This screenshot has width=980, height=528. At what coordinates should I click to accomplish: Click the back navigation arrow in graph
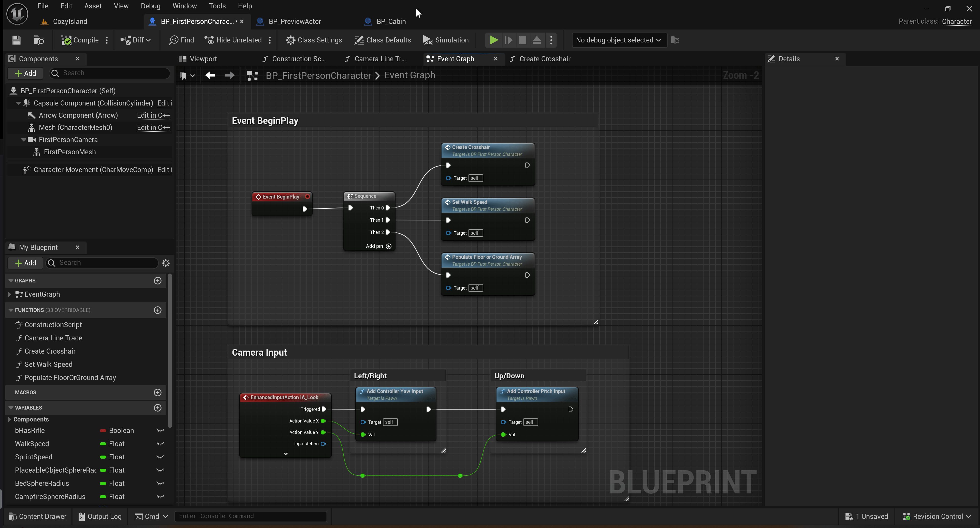coord(210,75)
